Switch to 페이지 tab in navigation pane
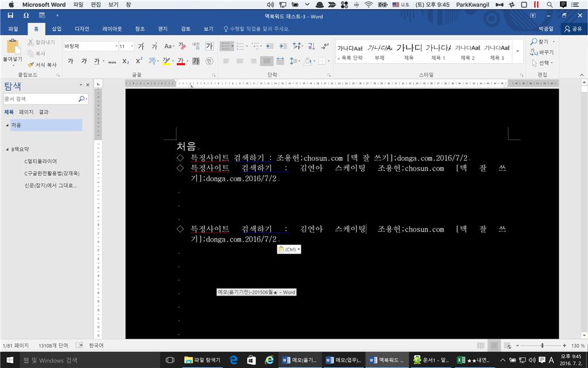588x368 pixels. [26, 112]
